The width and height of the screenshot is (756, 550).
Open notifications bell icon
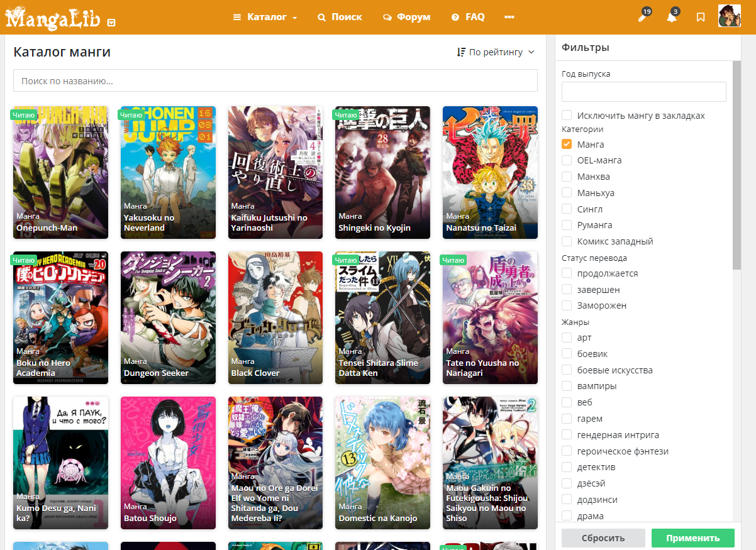coord(672,17)
